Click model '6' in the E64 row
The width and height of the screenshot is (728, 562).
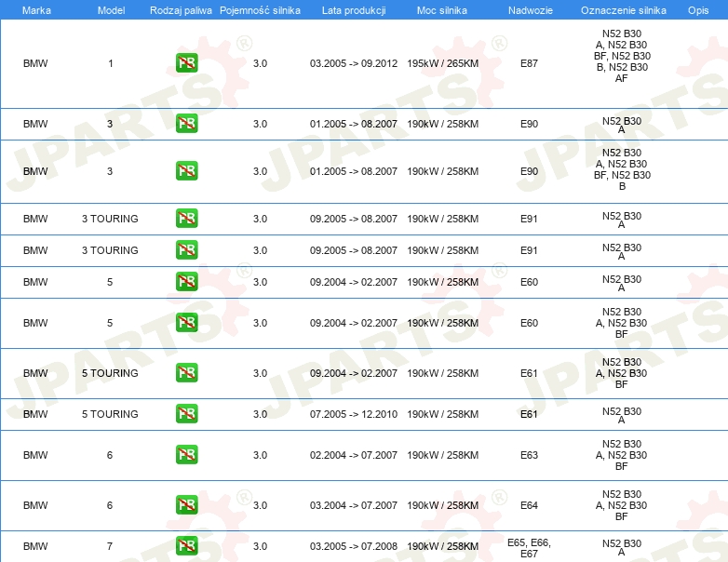pyautogui.click(x=110, y=505)
